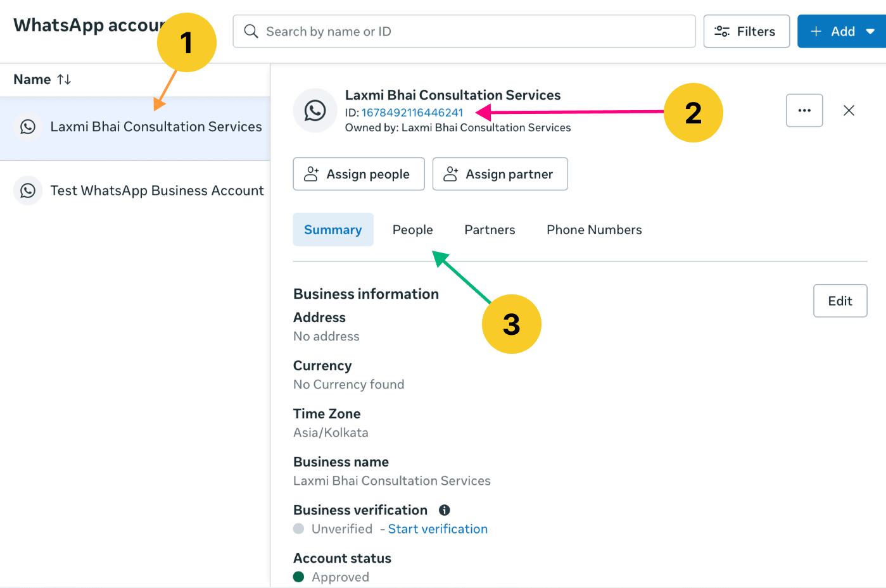Open the three-dot more options menu
Screen dimensions: 886x588
[x=804, y=111]
